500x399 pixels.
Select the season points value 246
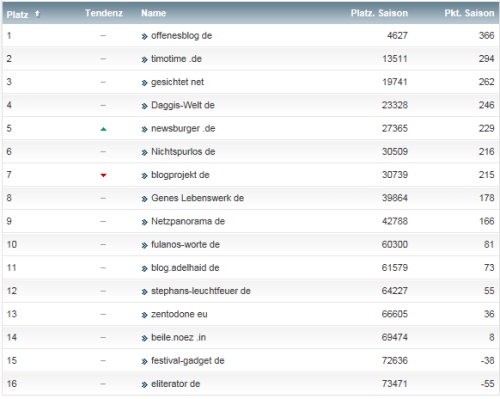[487, 105]
